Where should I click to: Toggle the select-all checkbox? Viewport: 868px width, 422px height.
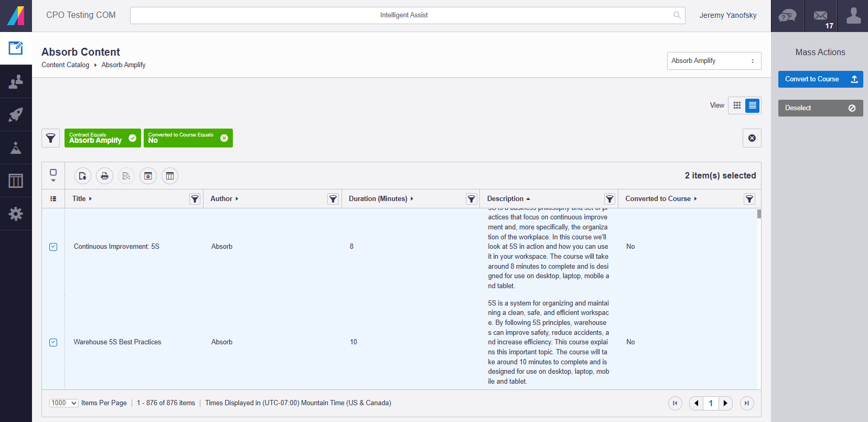coord(53,172)
